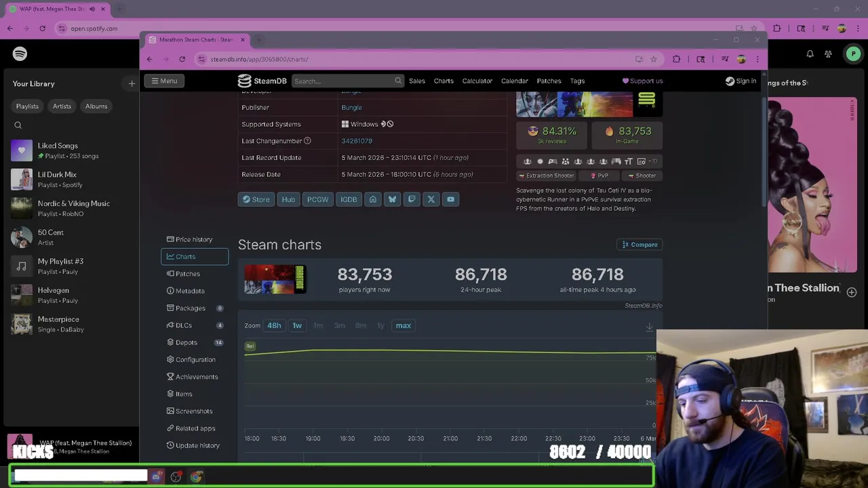Set chart zoom to max
This screenshot has width=868, height=488.
click(403, 325)
